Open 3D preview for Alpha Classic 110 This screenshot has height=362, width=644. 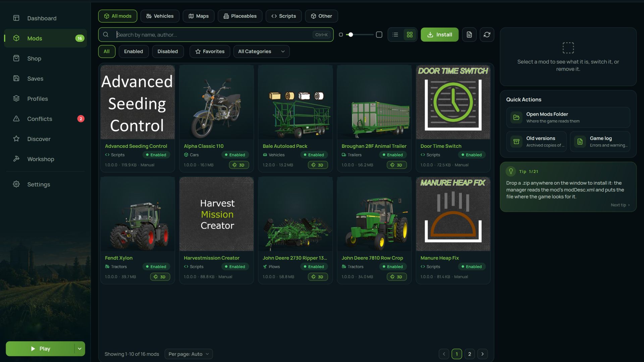239,165
